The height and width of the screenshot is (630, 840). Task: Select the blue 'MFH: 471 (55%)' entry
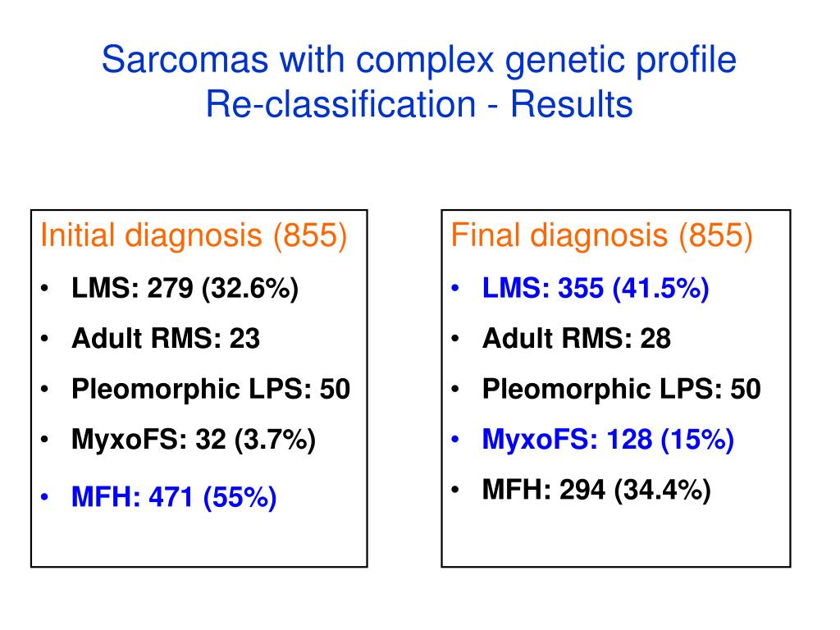coord(174,497)
